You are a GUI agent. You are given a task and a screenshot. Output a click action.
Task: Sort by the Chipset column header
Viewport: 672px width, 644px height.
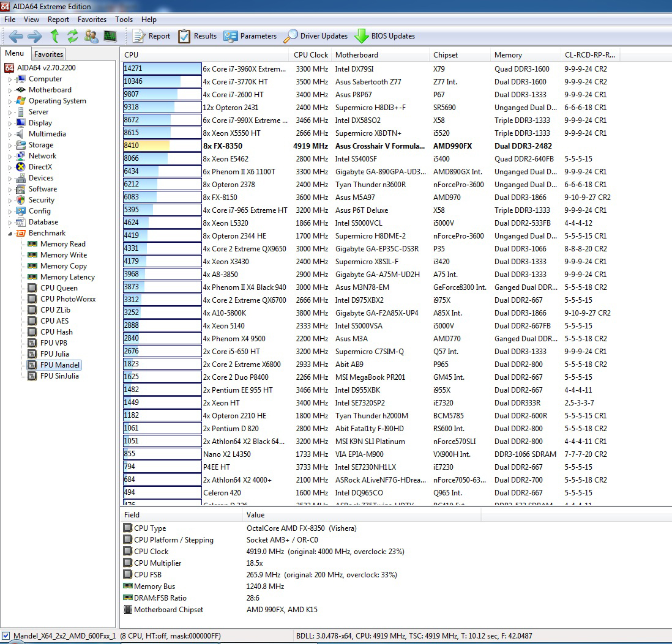pos(460,55)
